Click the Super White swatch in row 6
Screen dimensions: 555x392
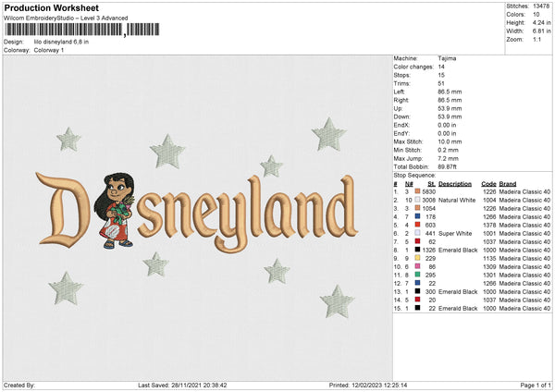pyautogui.click(x=418, y=233)
